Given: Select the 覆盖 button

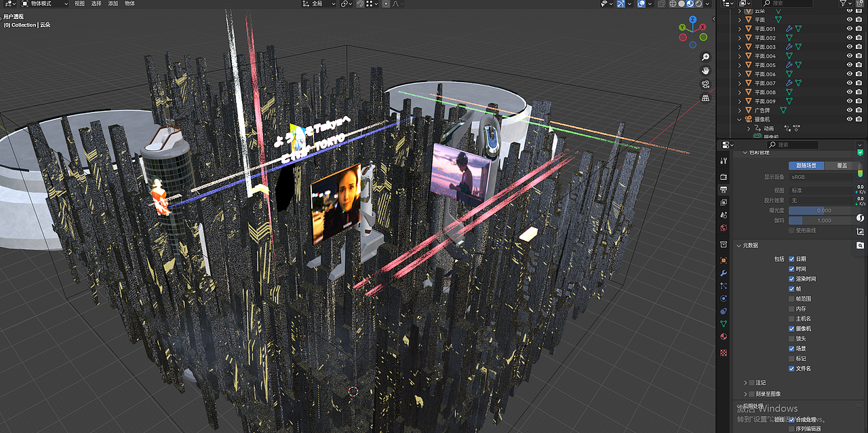Looking at the screenshot, I should pyautogui.click(x=842, y=166).
